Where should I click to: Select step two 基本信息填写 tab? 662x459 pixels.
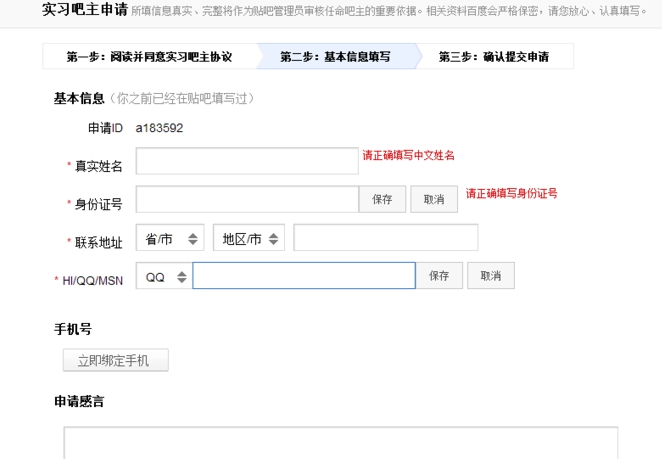(335, 56)
